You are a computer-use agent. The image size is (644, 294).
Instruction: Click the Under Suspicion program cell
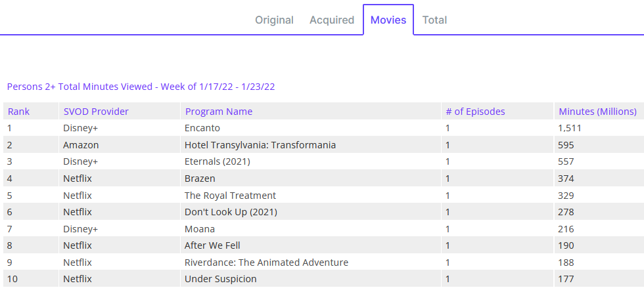point(221,279)
